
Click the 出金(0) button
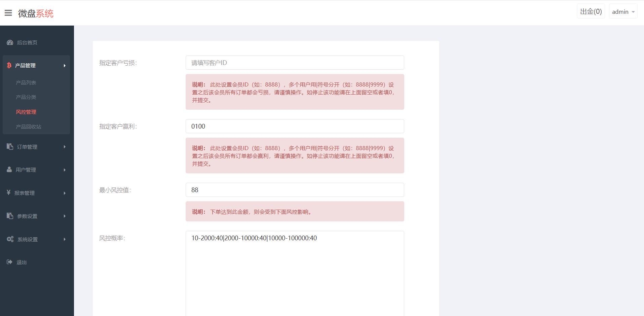[x=591, y=11]
